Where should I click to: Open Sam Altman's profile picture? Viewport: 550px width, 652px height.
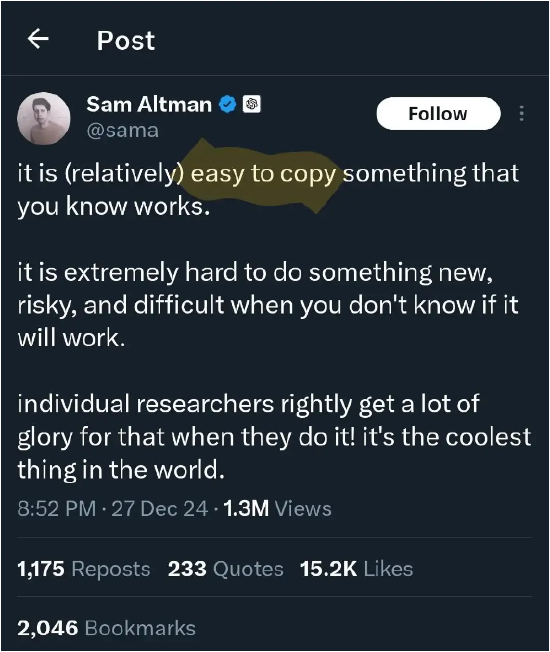click(x=44, y=119)
